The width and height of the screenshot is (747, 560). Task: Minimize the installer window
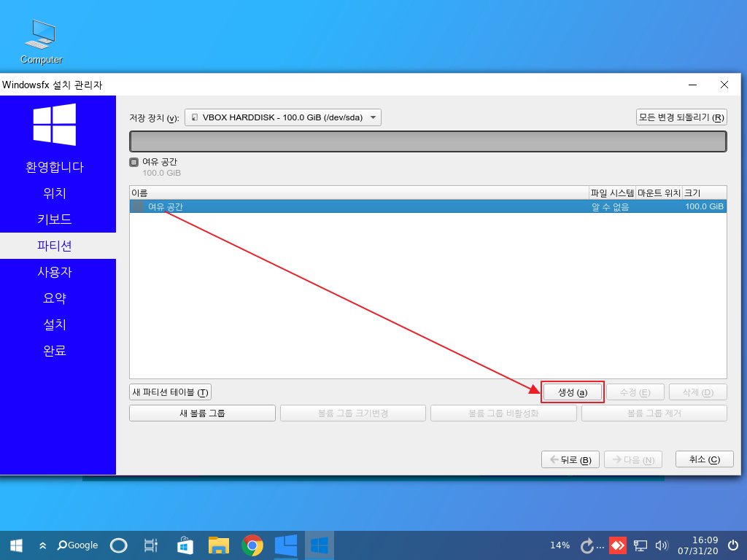693,85
